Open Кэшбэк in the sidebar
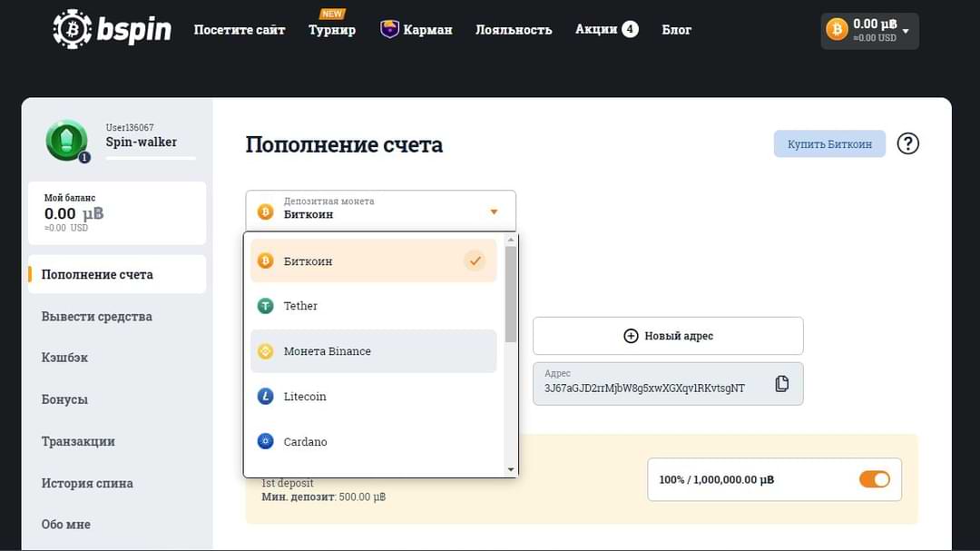 65,358
